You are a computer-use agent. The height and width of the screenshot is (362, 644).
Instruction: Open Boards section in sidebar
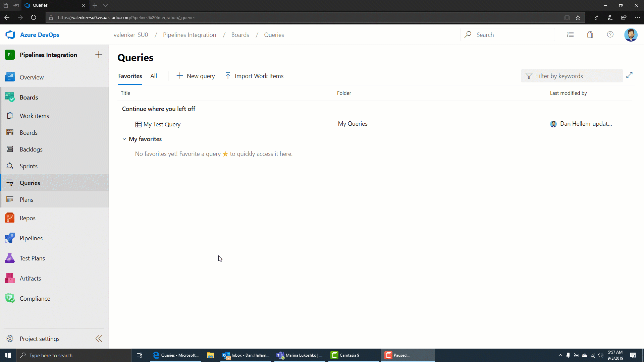click(29, 97)
